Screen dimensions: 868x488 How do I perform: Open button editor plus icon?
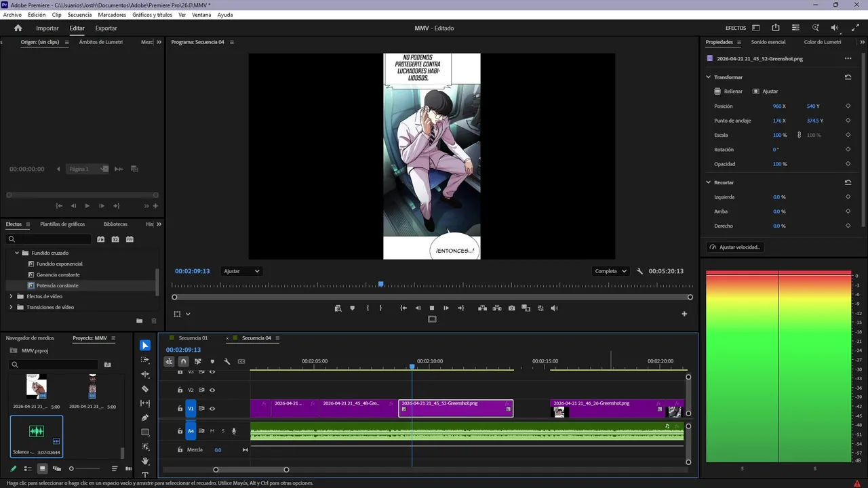click(x=684, y=314)
